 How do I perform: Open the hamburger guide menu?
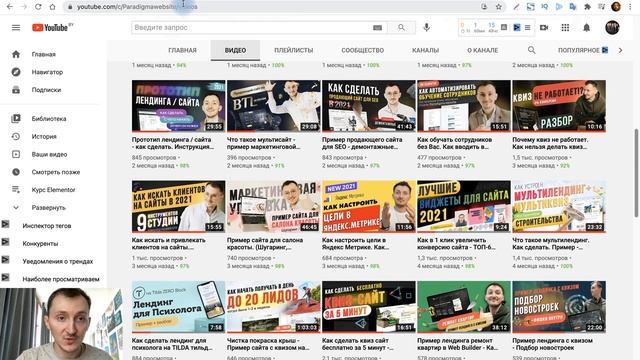pos(16,28)
